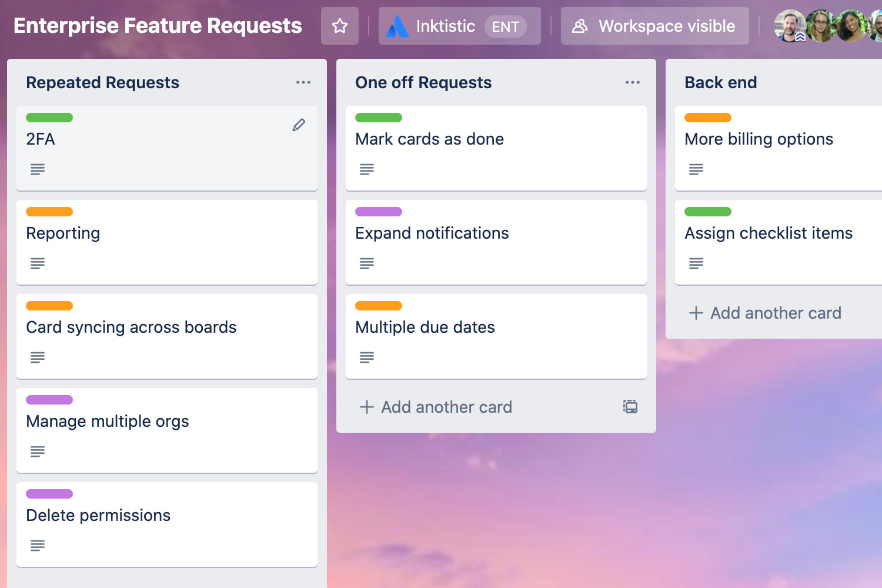Open the Inktistic ENT workspace switcher
The width and height of the screenshot is (882, 588).
(459, 25)
